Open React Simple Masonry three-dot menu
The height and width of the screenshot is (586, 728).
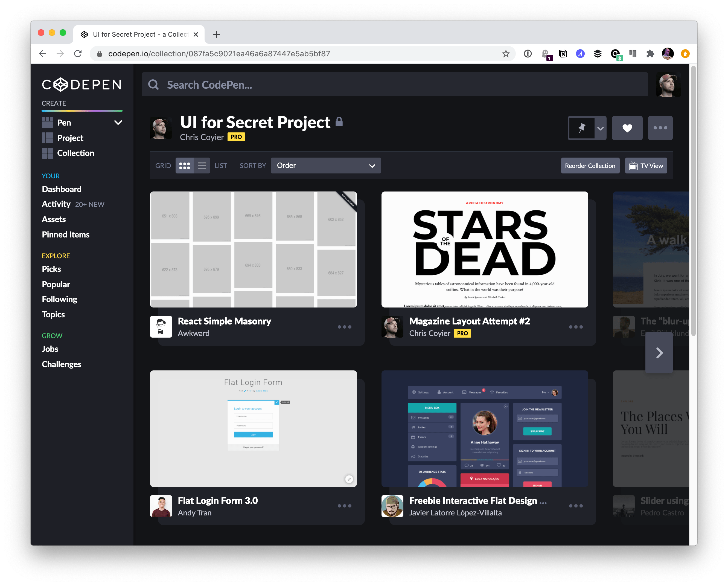tap(344, 327)
